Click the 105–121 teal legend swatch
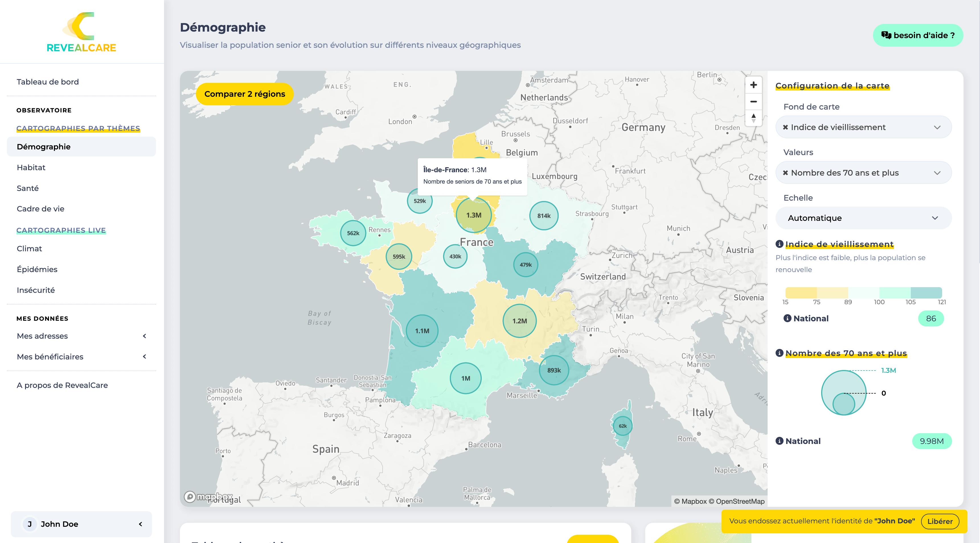 click(x=926, y=292)
